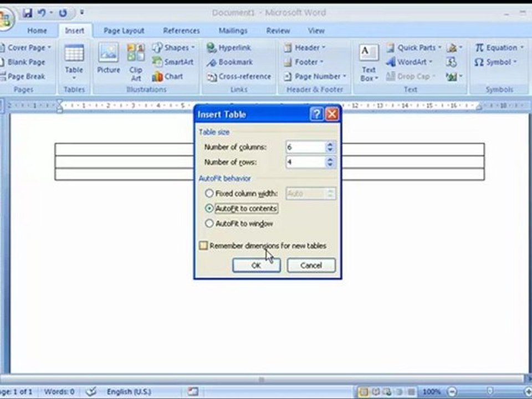Screen dimensions: 532x399
Task: Click the Redo repeat icon
Action: coord(63,13)
